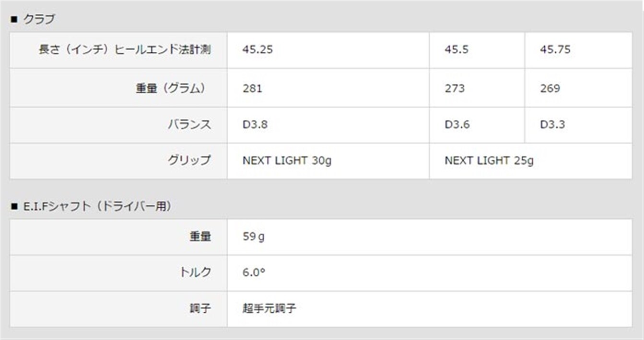Click the D3.3 balance cell
This screenshot has width=644, height=340.
coord(552,125)
